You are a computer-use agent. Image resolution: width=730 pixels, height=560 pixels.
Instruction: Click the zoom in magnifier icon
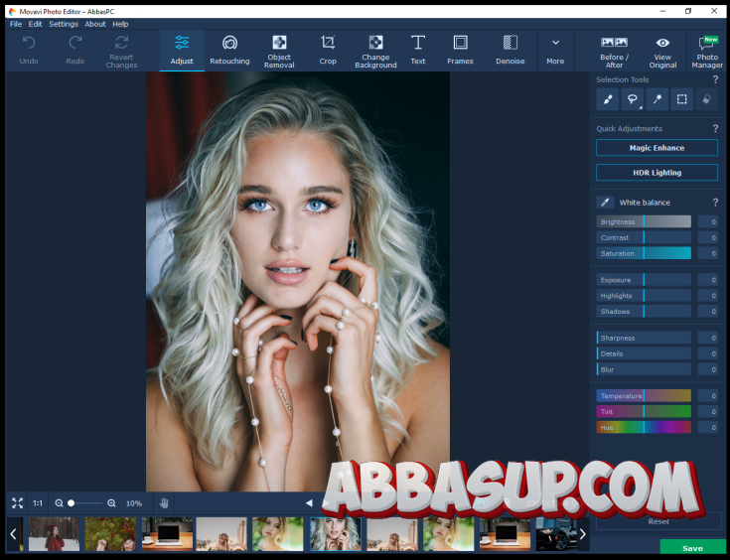click(x=111, y=503)
